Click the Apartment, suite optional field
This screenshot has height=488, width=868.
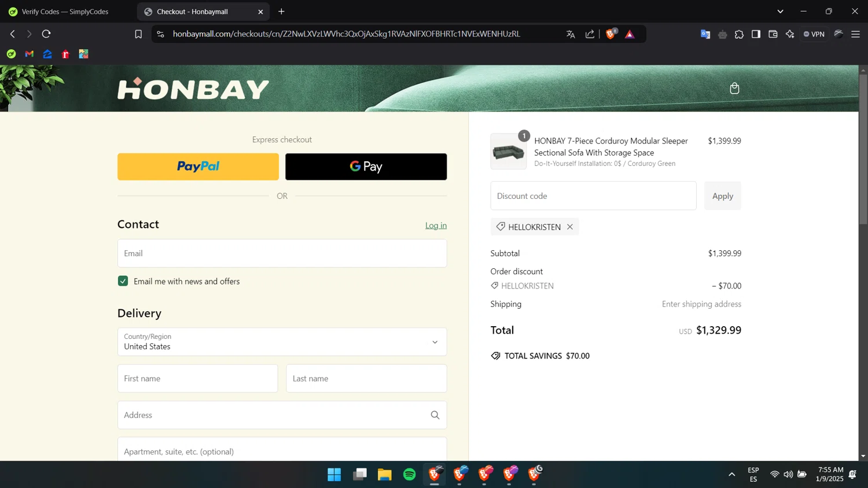[x=282, y=449]
